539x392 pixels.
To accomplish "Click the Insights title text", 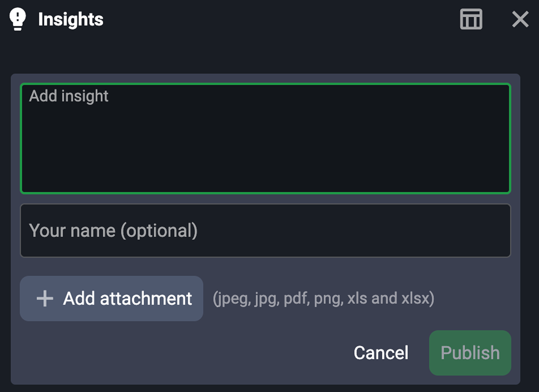I will pyautogui.click(x=70, y=19).
